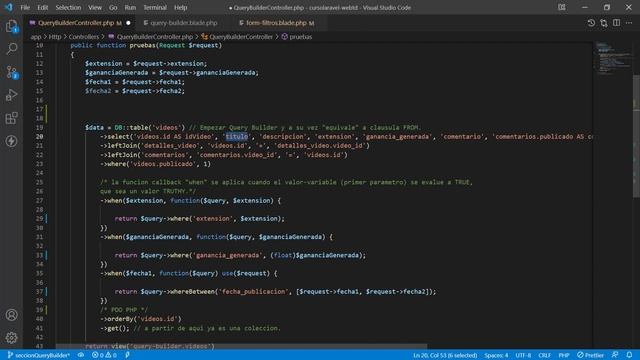Click the Prettier status bar item
The width and height of the screenshot is (640, 360).
coord(591,355)
